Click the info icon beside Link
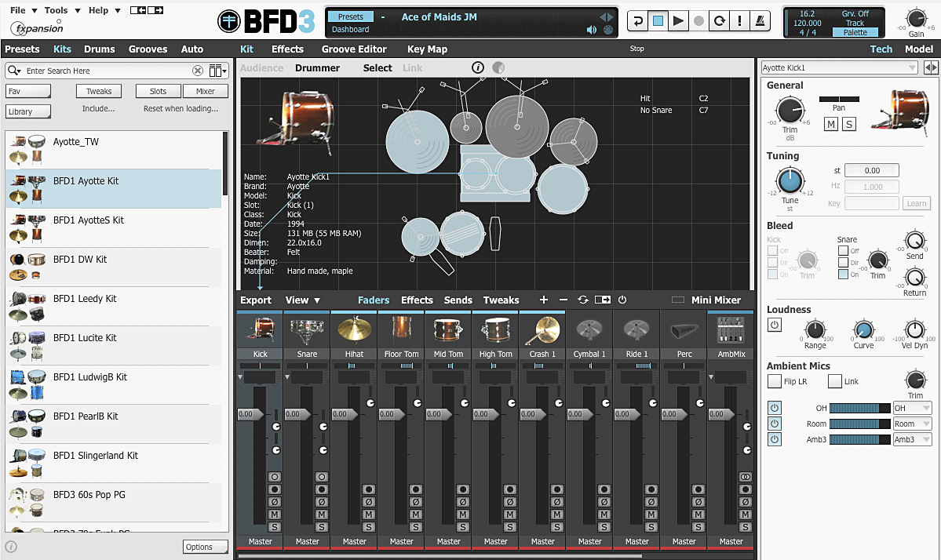Image resolution: width=941 pixels, height=560 pixels. (478, 67)
